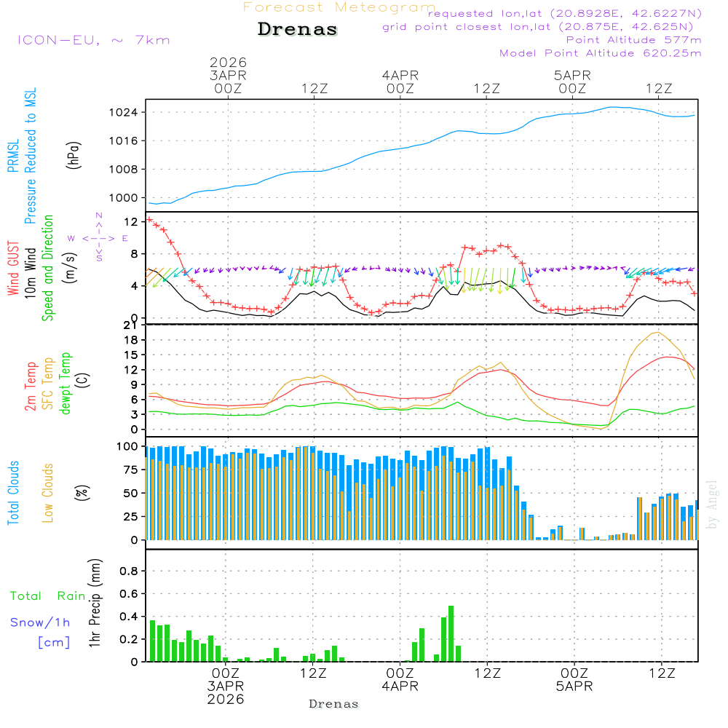Click the blue Snow/1h legend label

40,622
